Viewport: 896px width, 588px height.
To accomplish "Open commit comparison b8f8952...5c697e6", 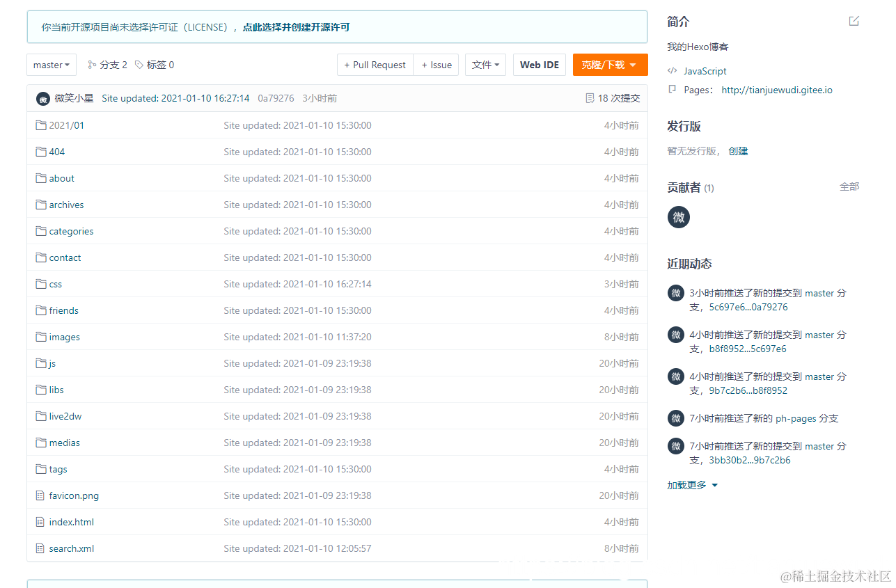I will [748, 349].
